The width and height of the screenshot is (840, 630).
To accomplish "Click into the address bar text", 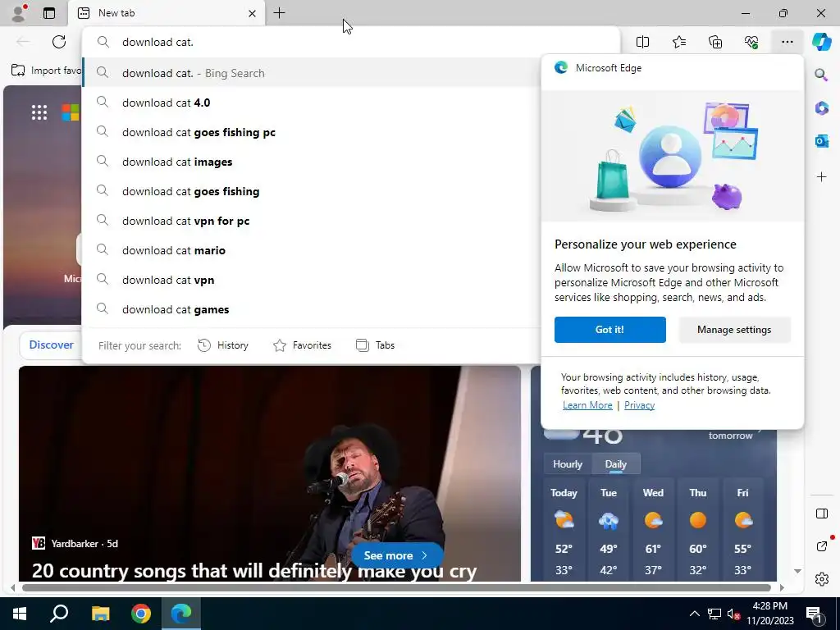I will click(157, 42).
